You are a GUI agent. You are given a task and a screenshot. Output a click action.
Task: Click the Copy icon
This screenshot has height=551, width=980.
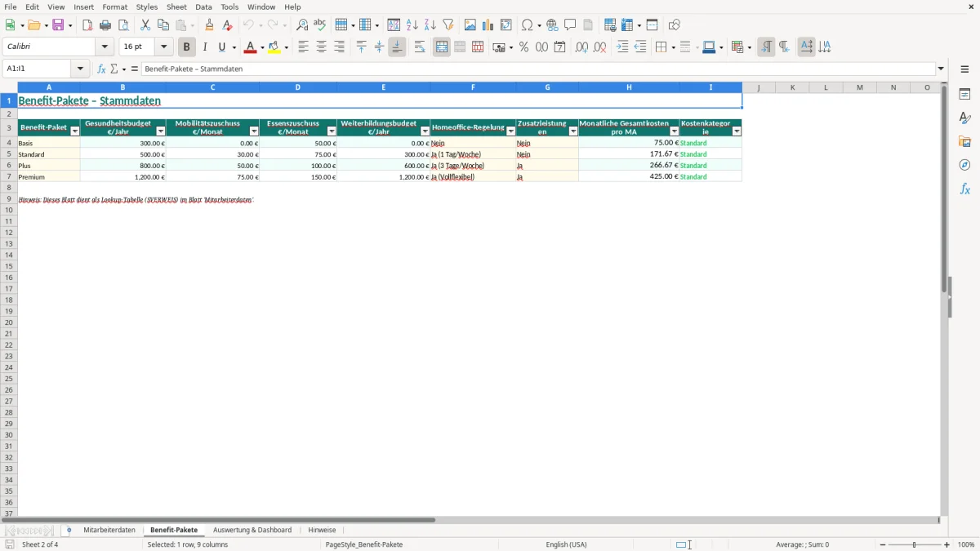163,25
